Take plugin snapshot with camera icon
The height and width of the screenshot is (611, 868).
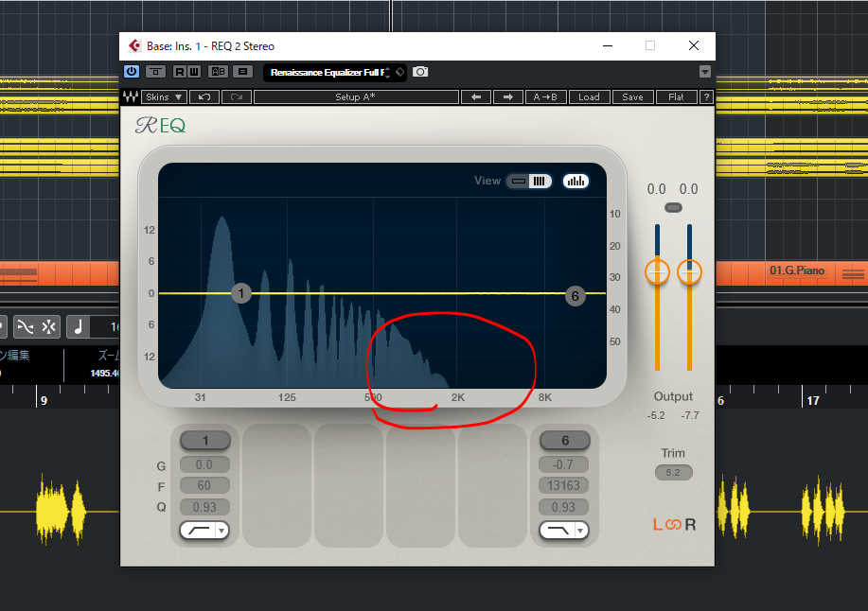click(420, 72)
